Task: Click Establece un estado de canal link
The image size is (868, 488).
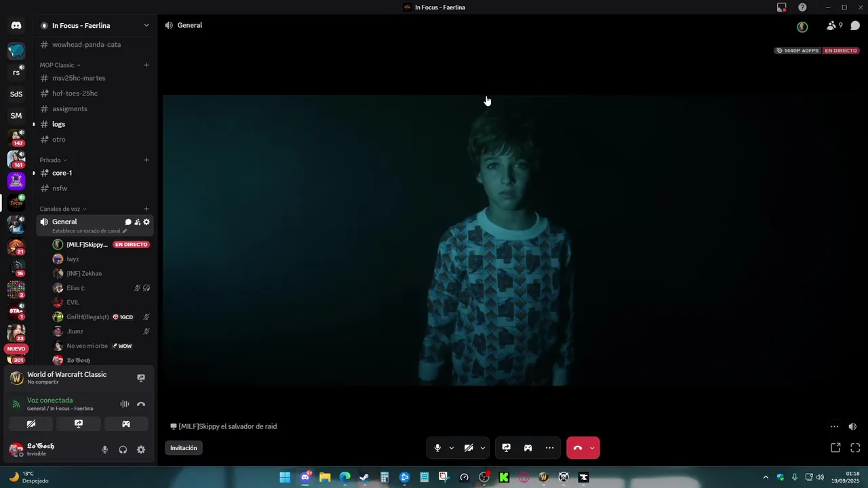Action: coord(90,231)
